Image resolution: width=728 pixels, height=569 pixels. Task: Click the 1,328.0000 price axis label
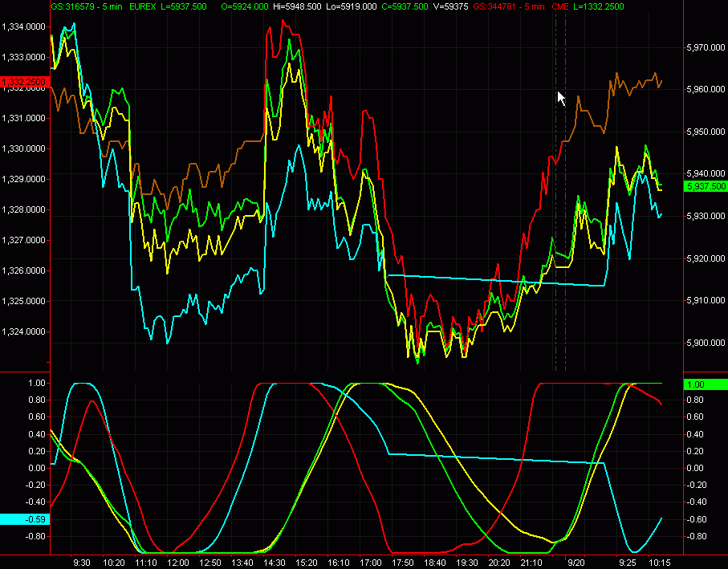pyautogui.click(x=24, y=209)
